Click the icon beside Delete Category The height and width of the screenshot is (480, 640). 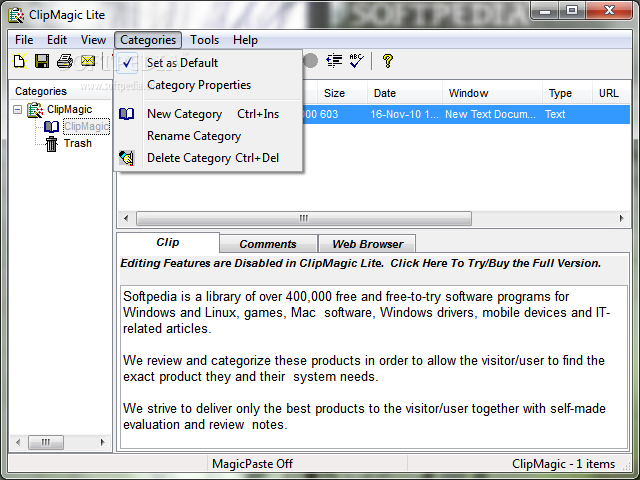point(127,158)
